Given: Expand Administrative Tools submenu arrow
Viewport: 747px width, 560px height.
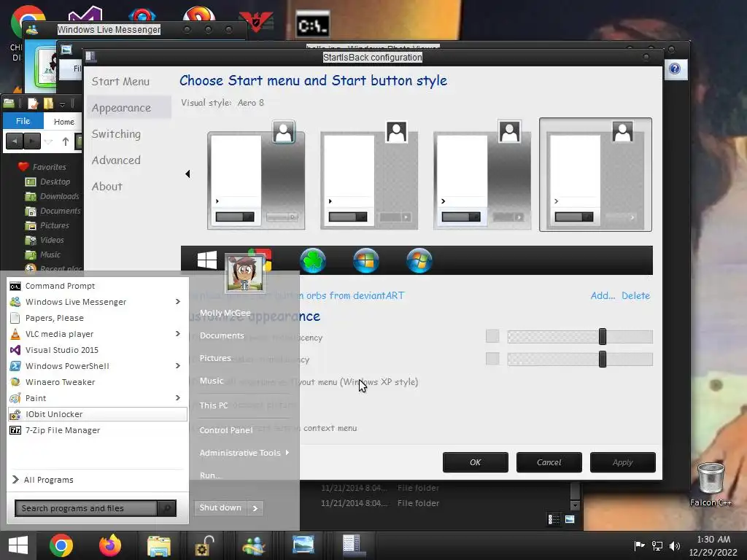Looking at the screenshot, I should tap(287, 452).
